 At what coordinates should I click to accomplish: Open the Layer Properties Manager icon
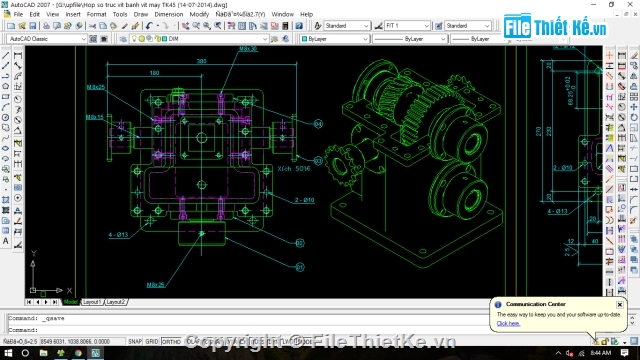pyautogui.click(x=123, y=39)
